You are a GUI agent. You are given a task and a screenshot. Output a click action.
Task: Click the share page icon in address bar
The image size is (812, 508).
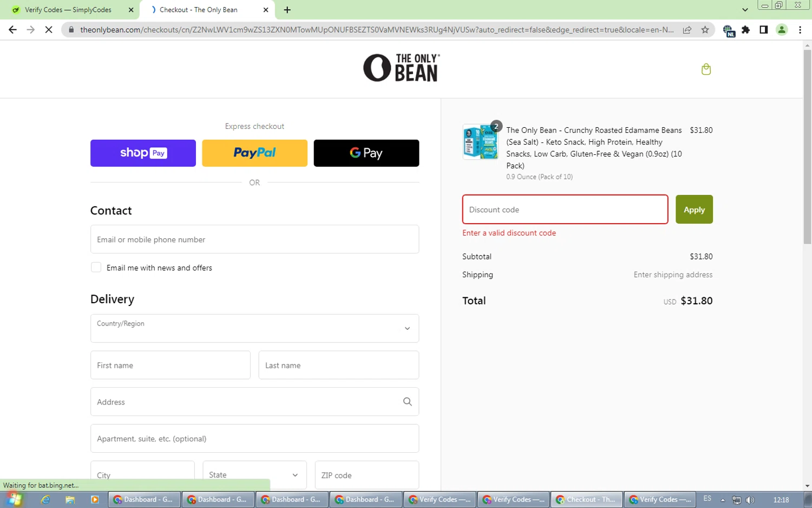[687, 30]
